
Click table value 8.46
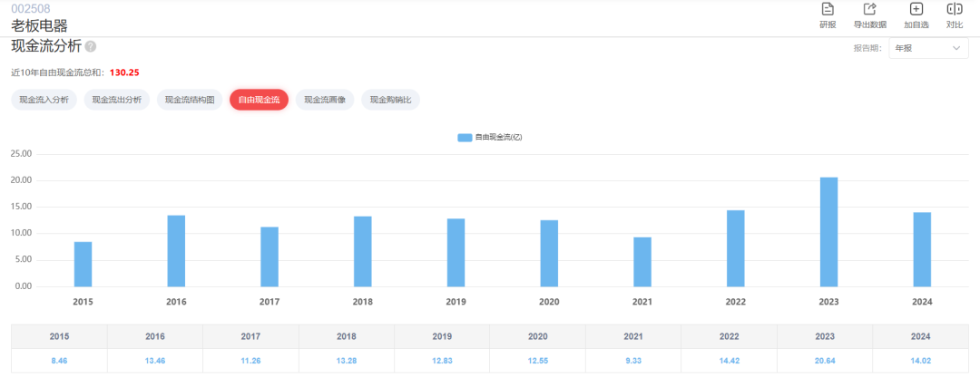pyautogui.click(x=59, y=361)
